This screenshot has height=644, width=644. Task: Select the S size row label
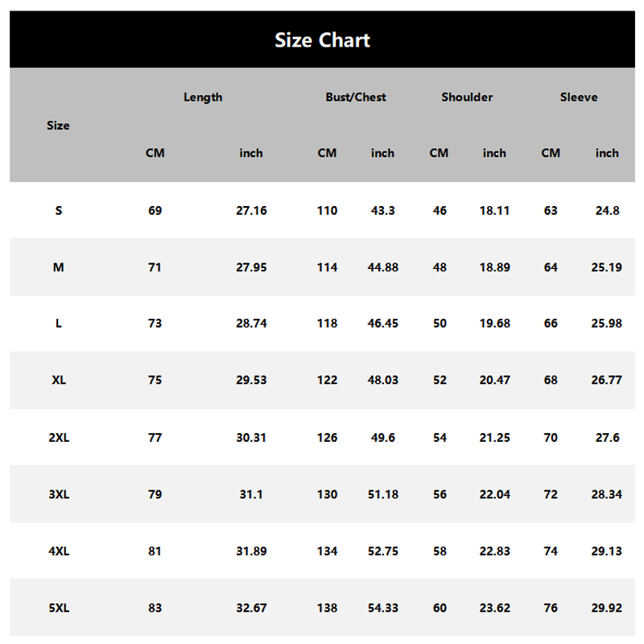(x=58, y=211)
